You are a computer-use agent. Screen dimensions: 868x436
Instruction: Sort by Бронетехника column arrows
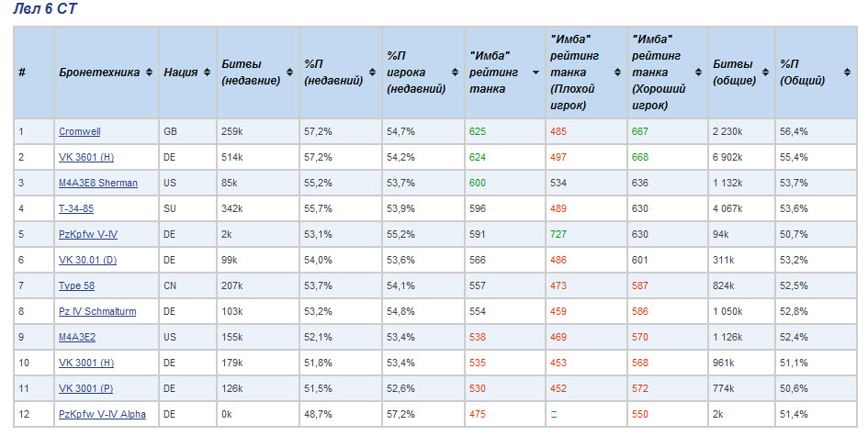point(149,73)
